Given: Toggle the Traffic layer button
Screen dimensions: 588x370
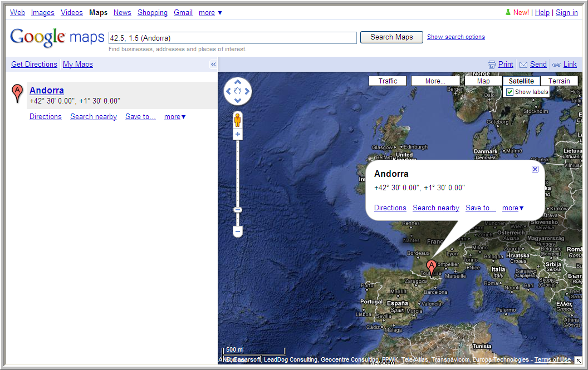Looking at the screenshot, I should pyautogui.click(x=388, y=81).
